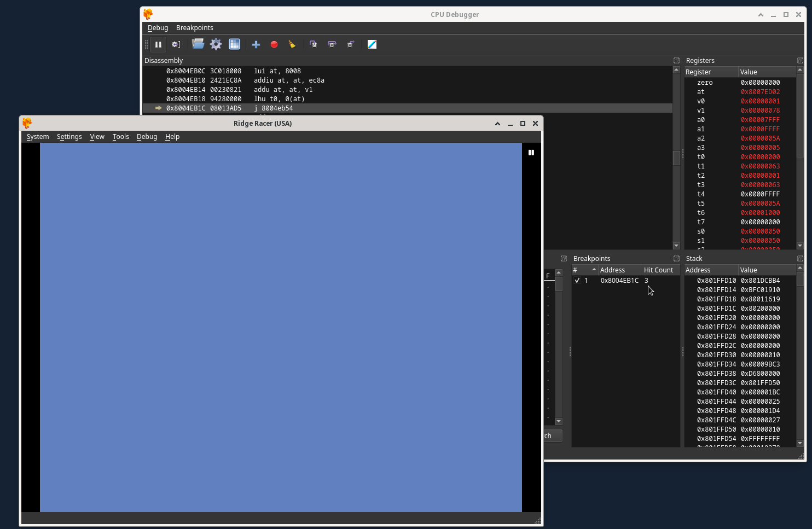Sort breakpoints by the # column header
The height and width of the screenshot is (529, 812).
point(584,270)
